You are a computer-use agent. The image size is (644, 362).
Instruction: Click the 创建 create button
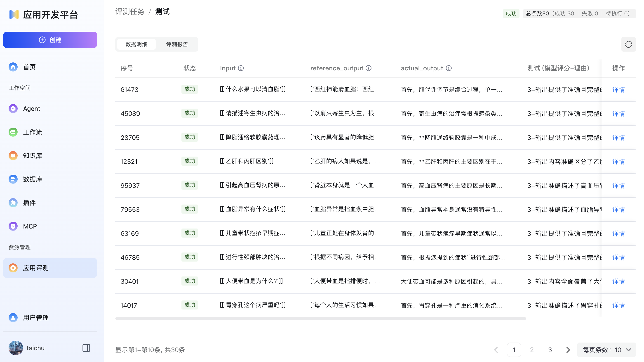50,40
